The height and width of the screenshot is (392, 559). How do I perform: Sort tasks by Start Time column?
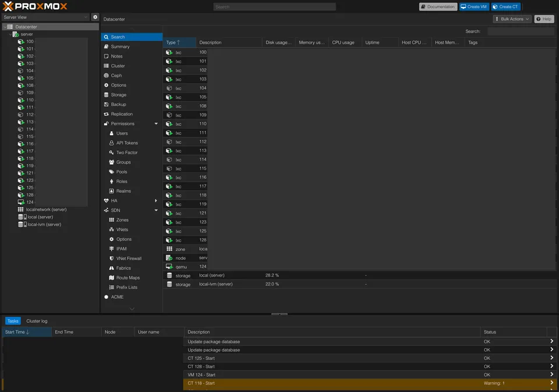[27, 332]
